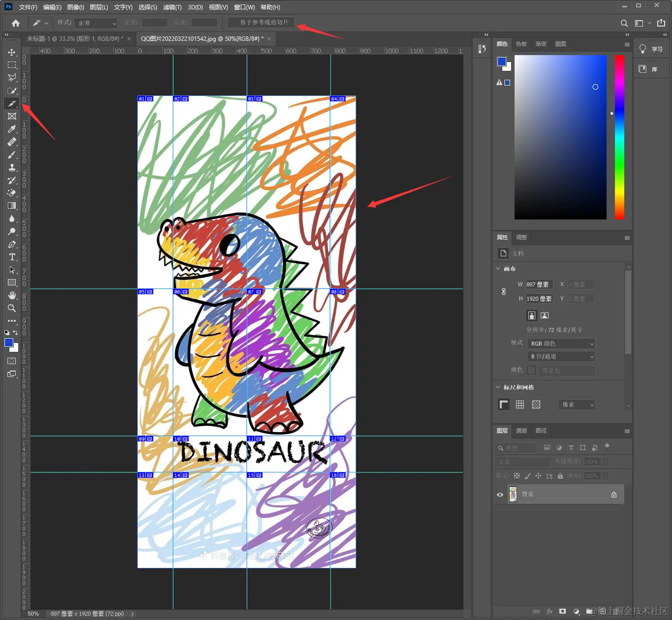Screen dimensions: 672x620
Task: Select the Horizontal Type tool
Action: (x=12, y=257)
